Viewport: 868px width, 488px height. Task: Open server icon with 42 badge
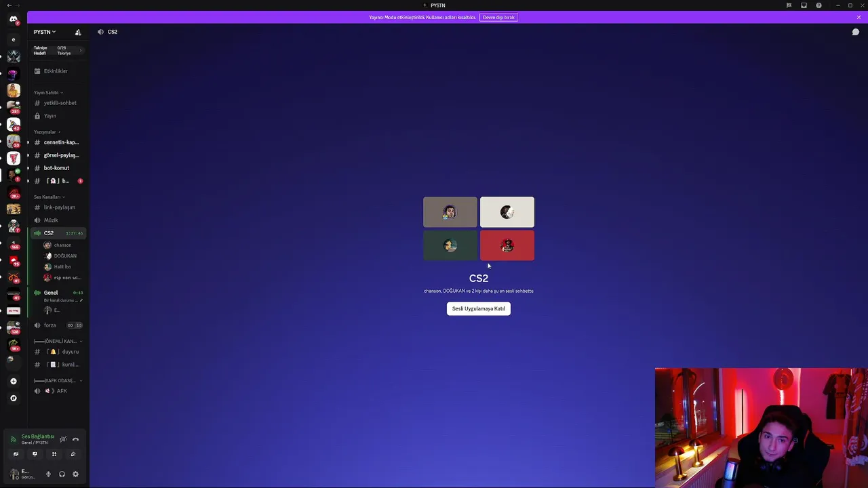point(14,124)
